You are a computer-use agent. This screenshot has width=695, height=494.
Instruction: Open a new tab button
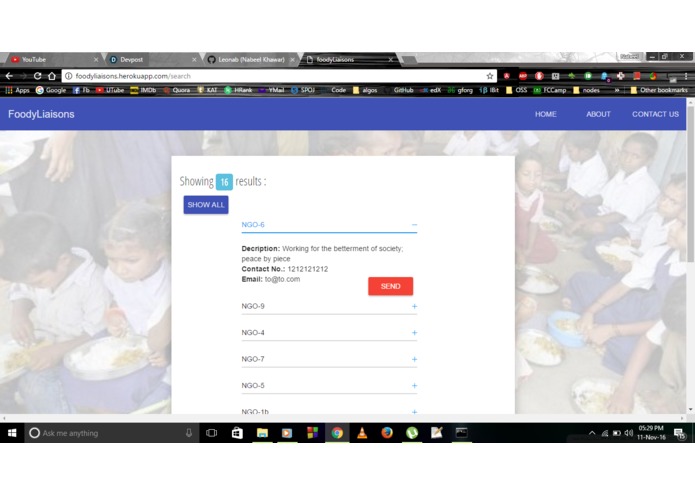pyautogui.click(x=409, y=59)
